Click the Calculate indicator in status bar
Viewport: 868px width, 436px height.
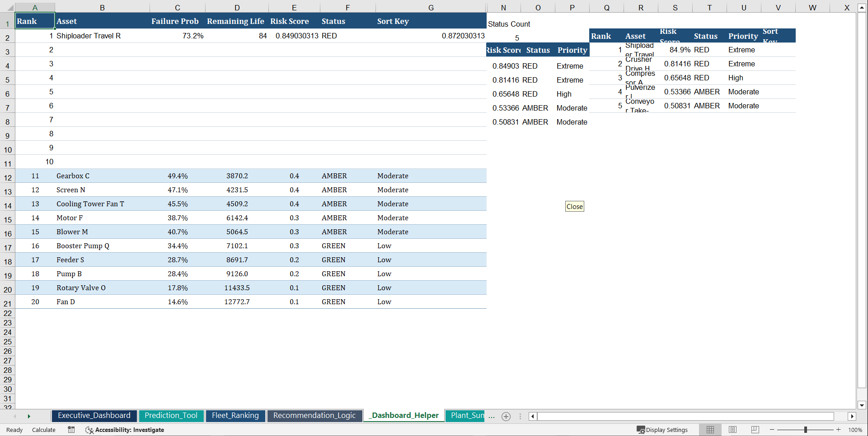pos(43,430)
